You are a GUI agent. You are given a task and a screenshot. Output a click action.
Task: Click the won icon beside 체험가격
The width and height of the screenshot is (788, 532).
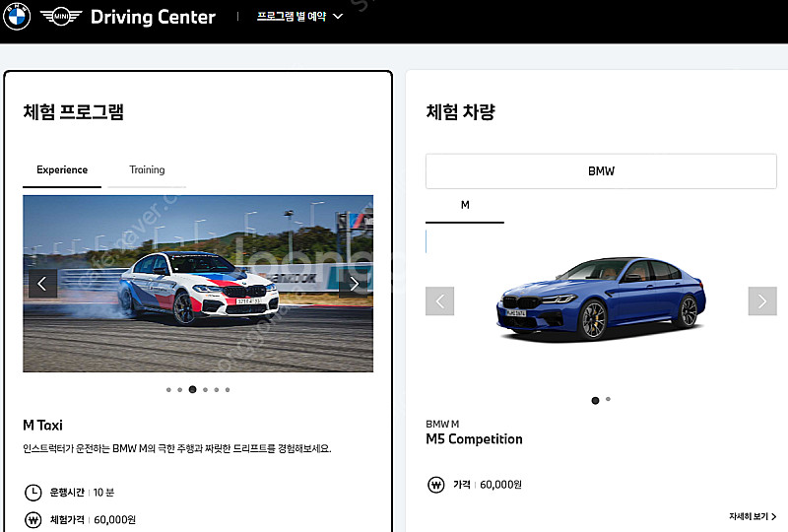pyautogui.click(x=33, y=519)
